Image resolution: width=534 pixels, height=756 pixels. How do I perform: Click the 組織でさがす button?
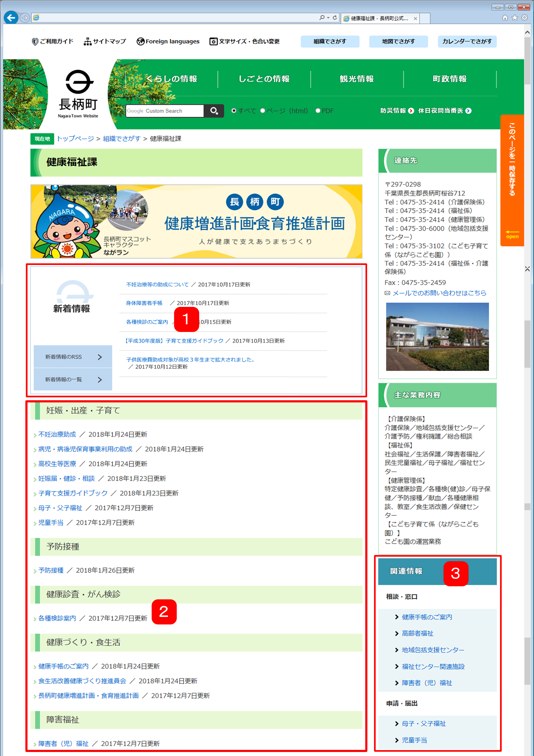(x=330, y=41)
